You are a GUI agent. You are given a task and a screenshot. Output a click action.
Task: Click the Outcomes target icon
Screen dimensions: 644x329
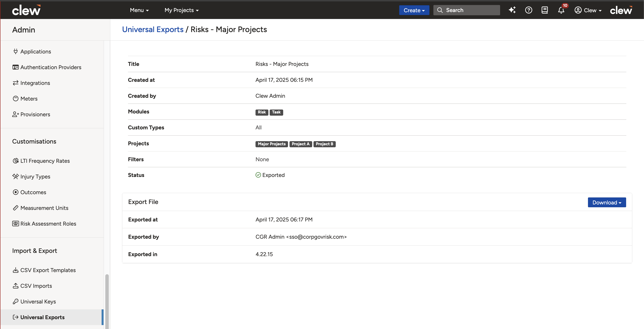(x=15, y=192)
